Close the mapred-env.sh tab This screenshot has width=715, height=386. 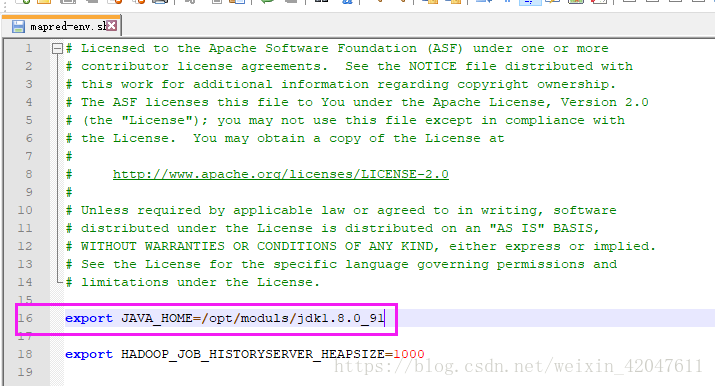click(111, 26)
